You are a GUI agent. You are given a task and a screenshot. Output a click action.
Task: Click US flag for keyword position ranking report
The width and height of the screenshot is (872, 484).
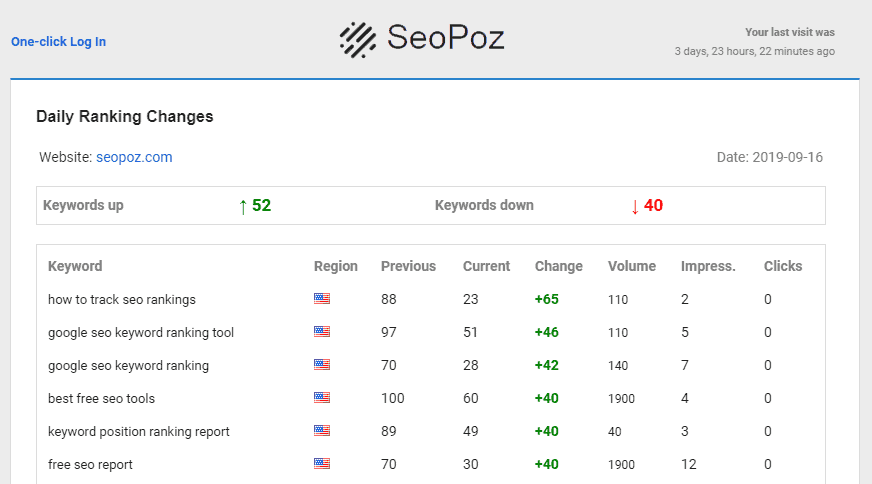322,431
